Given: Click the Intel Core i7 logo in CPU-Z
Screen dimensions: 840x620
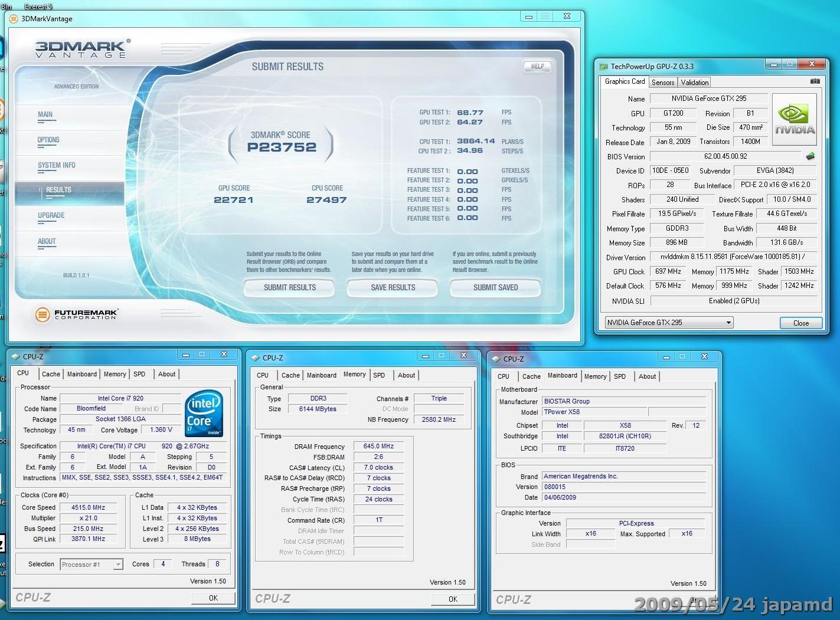Looking at the screenshot, I should [204, 413].
